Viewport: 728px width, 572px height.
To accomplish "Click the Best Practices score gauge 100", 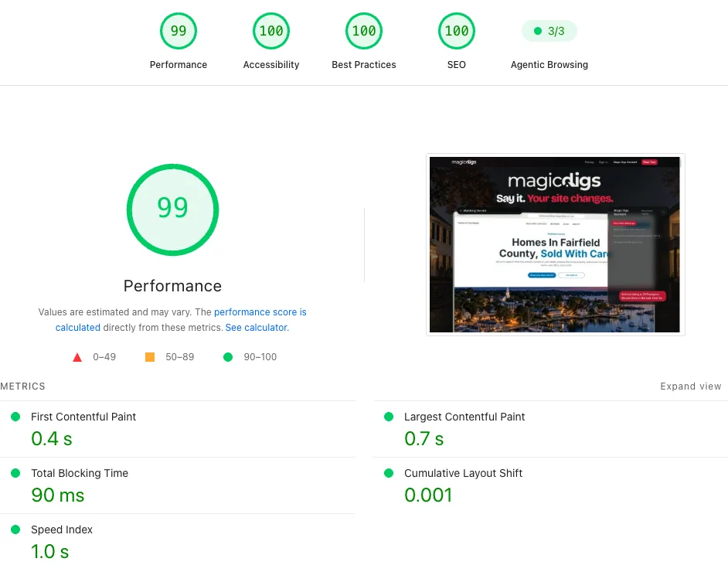I will [364, 31].
